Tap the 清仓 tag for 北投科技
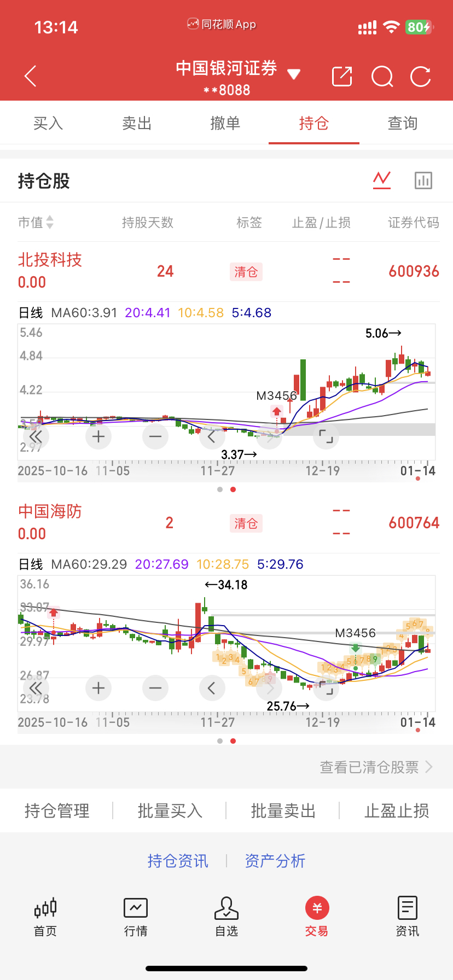This screenshot has height=980, width=453. (246, 272)
